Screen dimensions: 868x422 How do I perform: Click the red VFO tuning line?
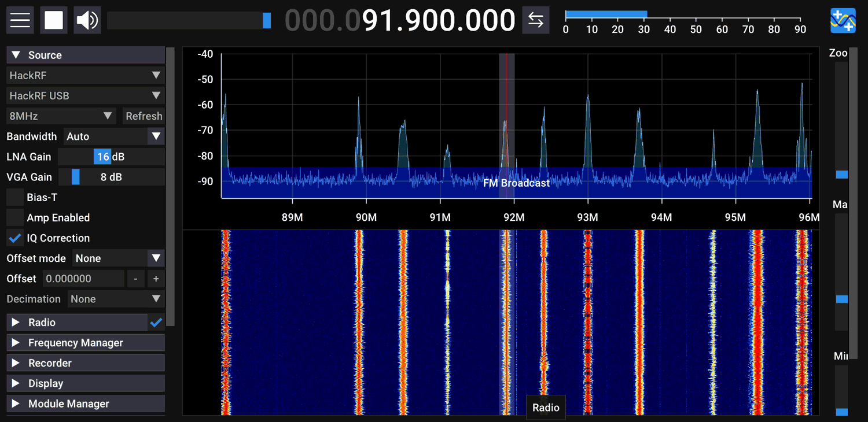tap(506, 126)
